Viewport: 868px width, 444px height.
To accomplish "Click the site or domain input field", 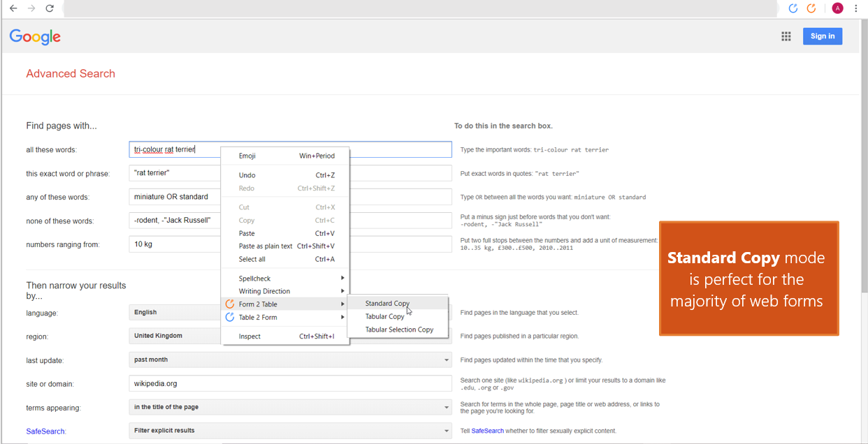I will 290,384.
